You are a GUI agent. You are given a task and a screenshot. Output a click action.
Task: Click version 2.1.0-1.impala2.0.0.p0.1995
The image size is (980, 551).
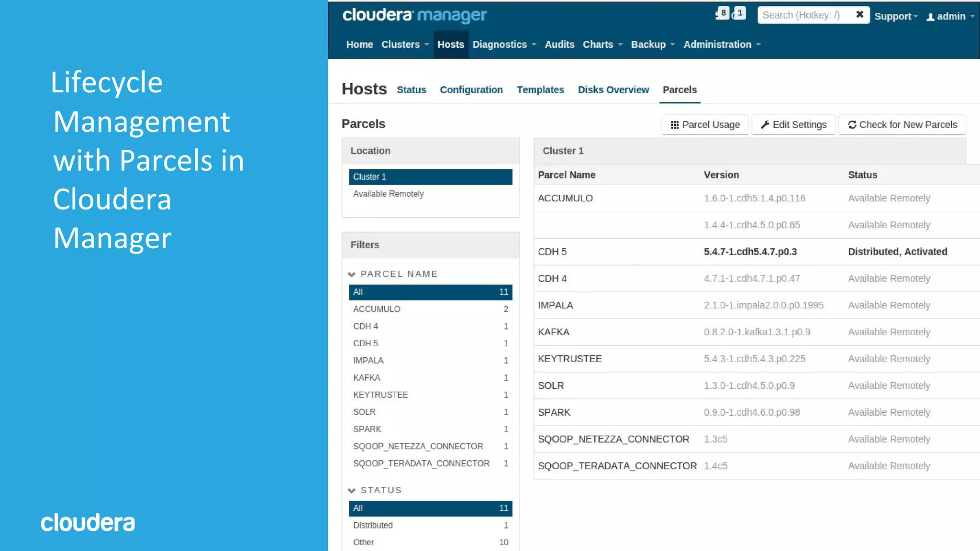[x=763, y=306]
